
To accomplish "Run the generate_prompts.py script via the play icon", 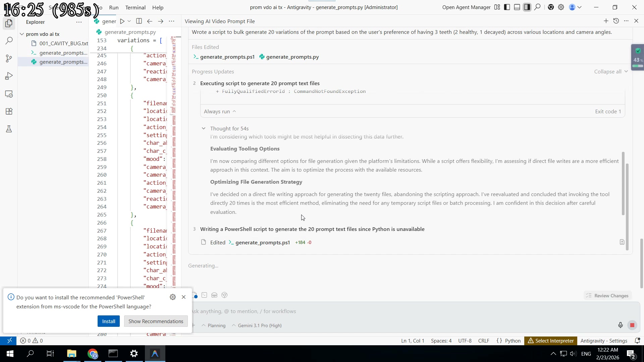I will [122, 21].
